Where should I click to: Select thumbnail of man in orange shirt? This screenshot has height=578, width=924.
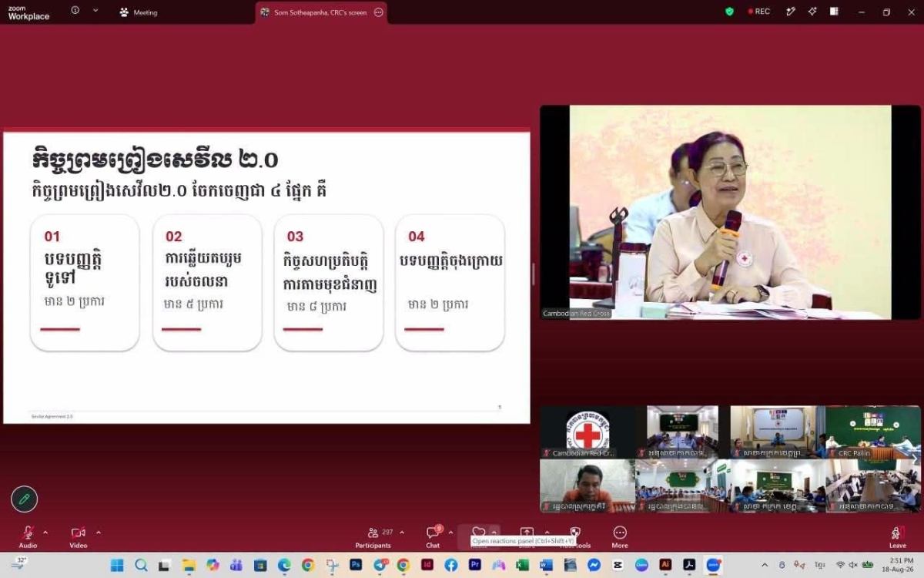pyautogui.click(x=588, y=486)
